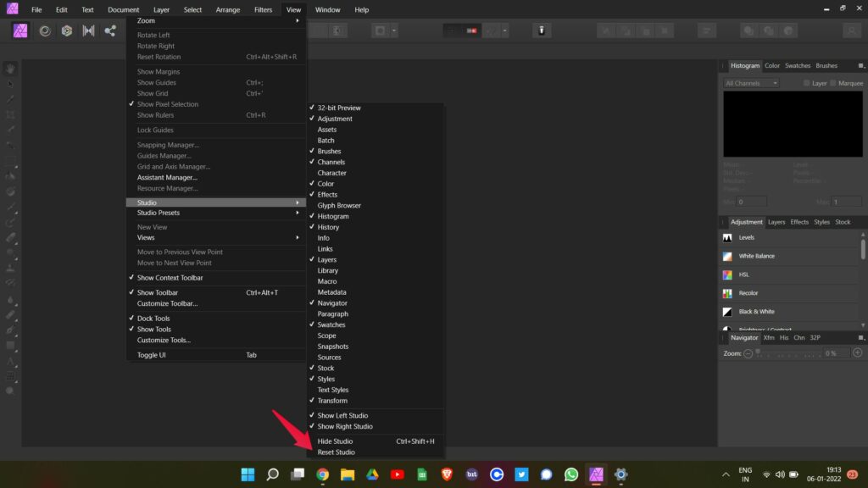Toggle Show Pixel Selection in View menu
The width and height of the screenshot is (868, 488).
pyautogui.click(x=166, y=103)
